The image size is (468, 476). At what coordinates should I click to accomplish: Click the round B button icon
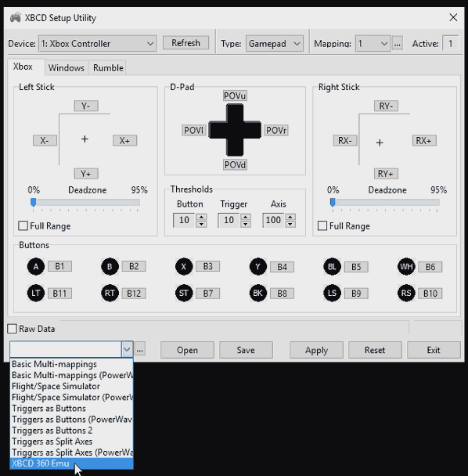110,266
